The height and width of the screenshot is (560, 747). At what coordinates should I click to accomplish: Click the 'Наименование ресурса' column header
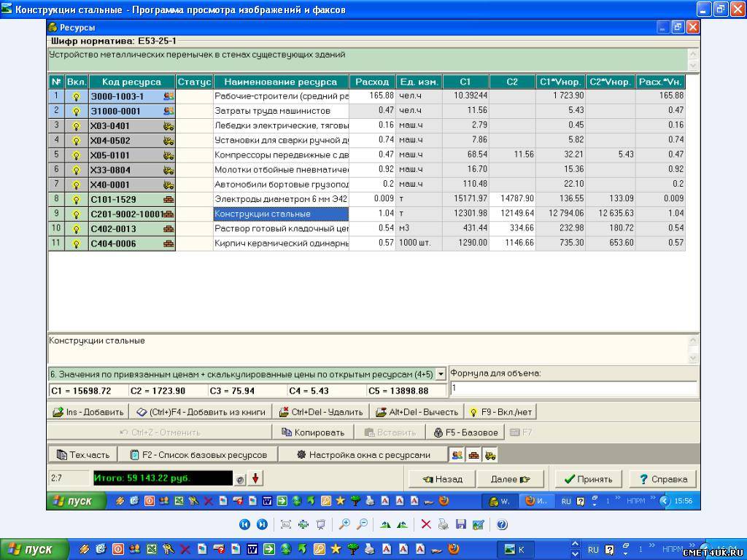pyautogui.click(x=281, y=82)
